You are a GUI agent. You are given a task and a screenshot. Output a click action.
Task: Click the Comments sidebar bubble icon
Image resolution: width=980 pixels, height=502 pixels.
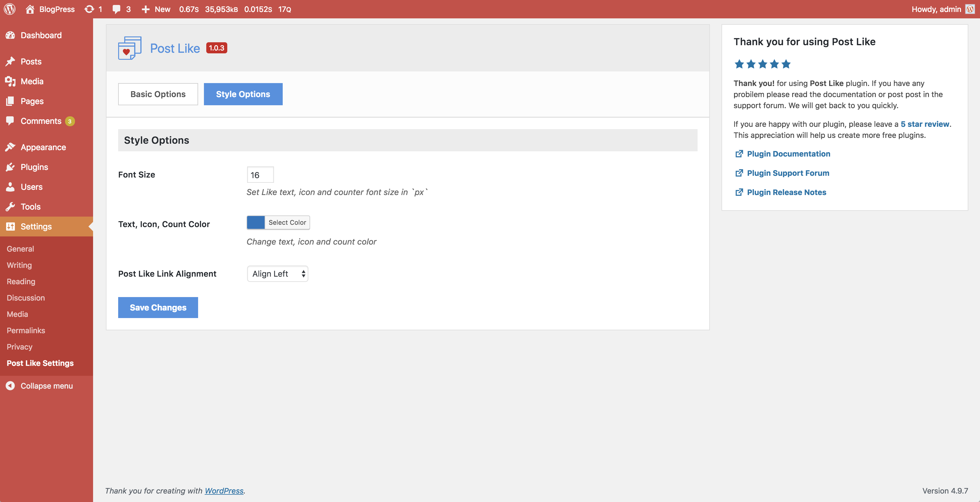(10, 121)
